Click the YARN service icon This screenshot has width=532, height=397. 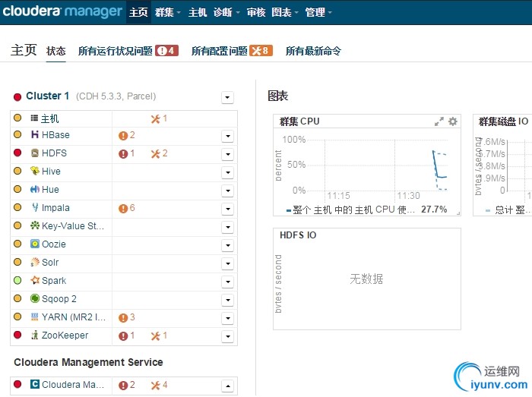35,317
